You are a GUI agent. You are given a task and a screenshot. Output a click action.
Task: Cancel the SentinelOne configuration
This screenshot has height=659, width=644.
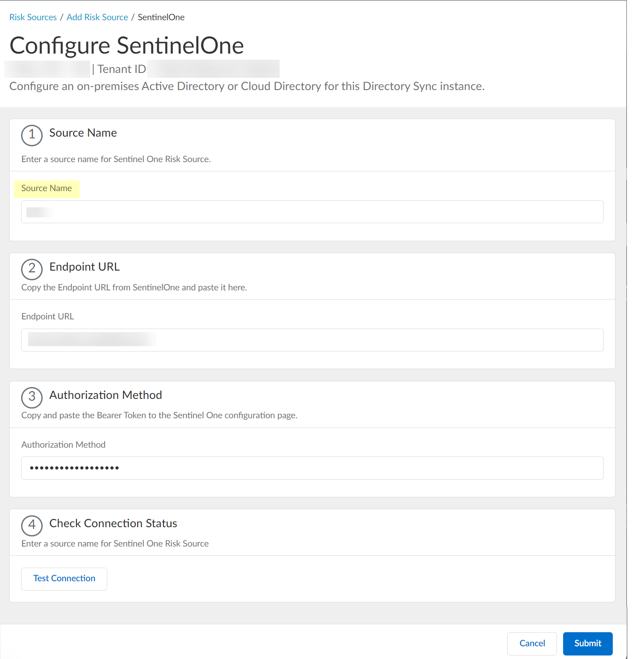click(532, 644)
